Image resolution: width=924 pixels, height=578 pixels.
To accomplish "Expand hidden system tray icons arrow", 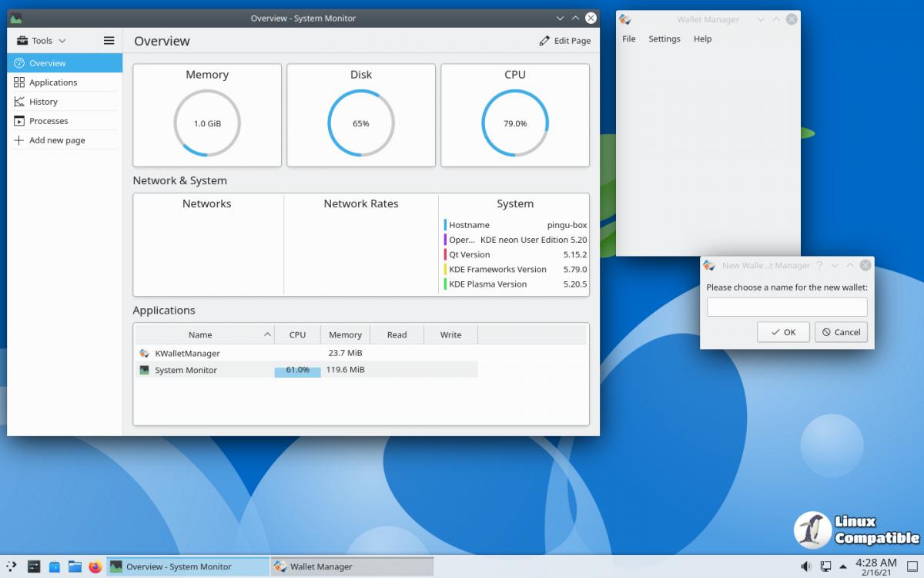I will [x=844, y=566].
